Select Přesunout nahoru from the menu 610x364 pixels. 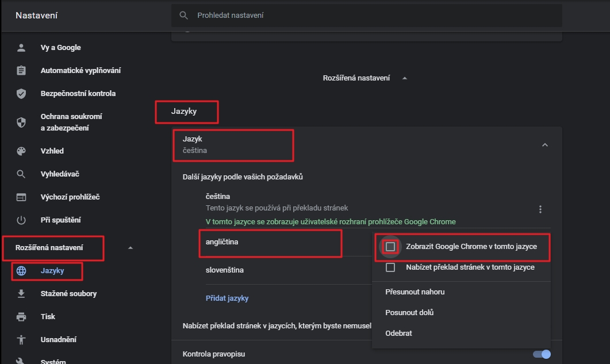coord(415,292)
